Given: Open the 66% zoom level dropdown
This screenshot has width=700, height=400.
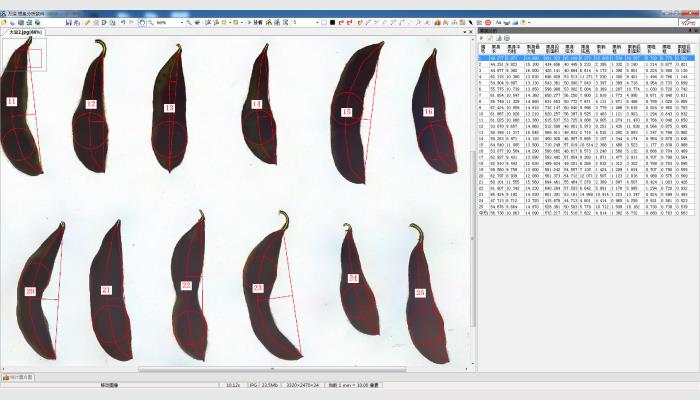Looking at the screenshot, I should (x=182, y=21).
